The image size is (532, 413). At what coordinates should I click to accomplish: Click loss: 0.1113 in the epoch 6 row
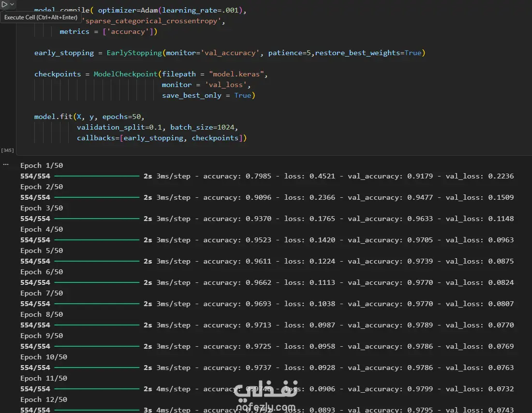(310, 283)
